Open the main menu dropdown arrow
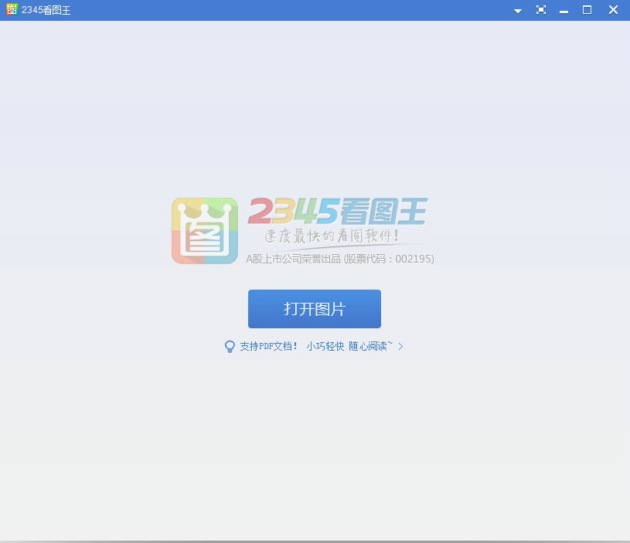 tap(518, 10)
